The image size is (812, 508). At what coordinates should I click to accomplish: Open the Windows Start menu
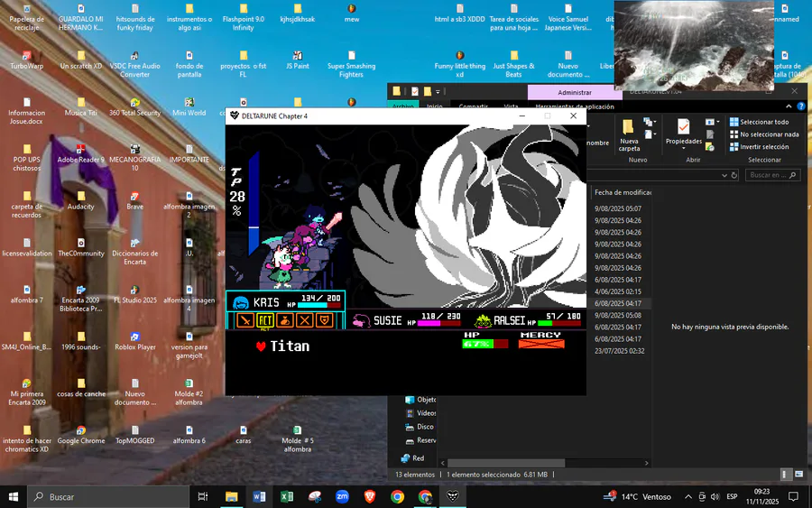(14, 496)
